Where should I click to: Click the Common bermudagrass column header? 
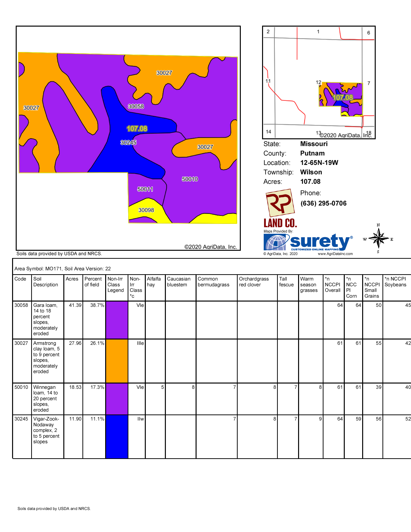point(213,282)
